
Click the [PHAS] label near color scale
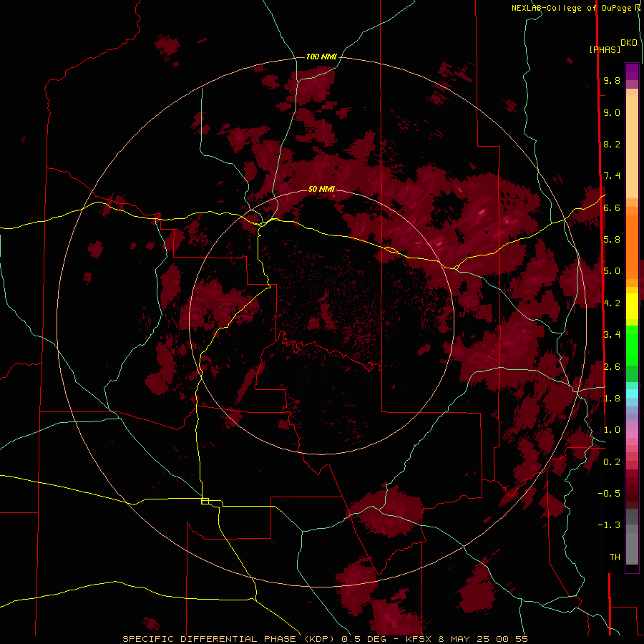pos(605,50)
